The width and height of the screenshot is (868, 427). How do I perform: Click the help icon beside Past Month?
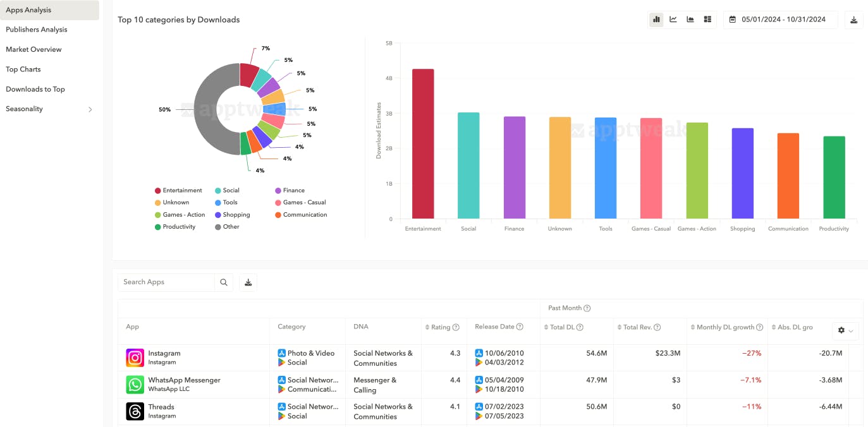587,308
